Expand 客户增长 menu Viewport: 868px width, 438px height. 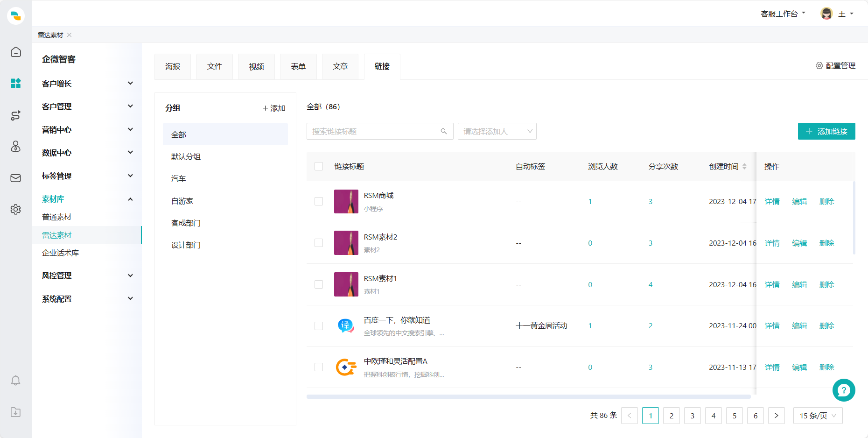click(87, 83)
